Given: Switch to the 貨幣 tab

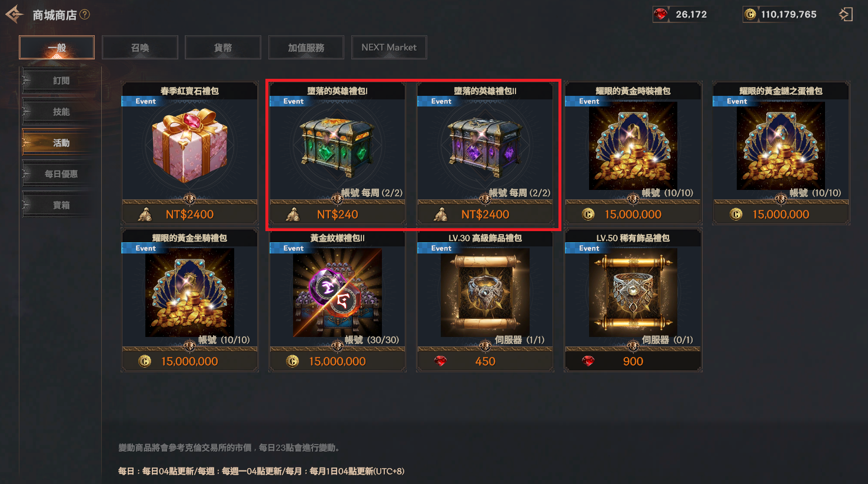Looking at the screenshot, I should 223,48.
